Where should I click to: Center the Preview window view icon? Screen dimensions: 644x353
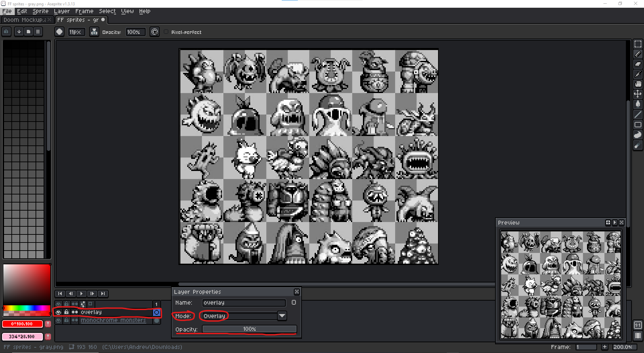608,223
